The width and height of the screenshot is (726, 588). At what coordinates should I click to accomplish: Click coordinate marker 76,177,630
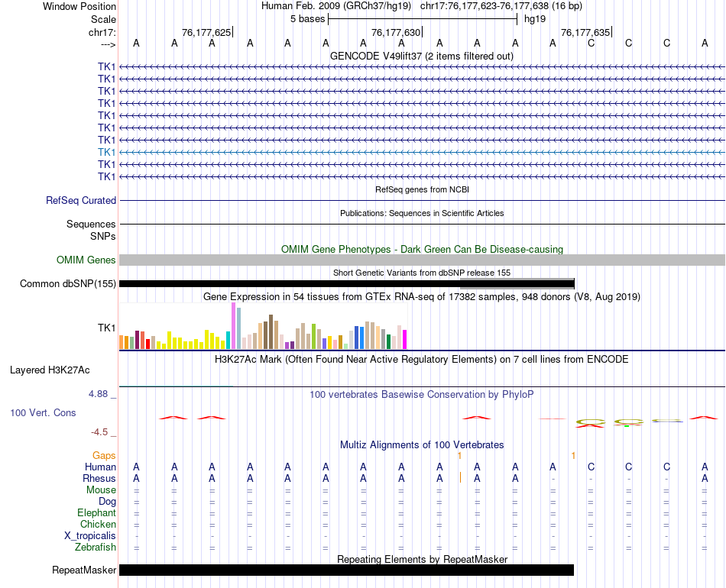click(396, 32)
